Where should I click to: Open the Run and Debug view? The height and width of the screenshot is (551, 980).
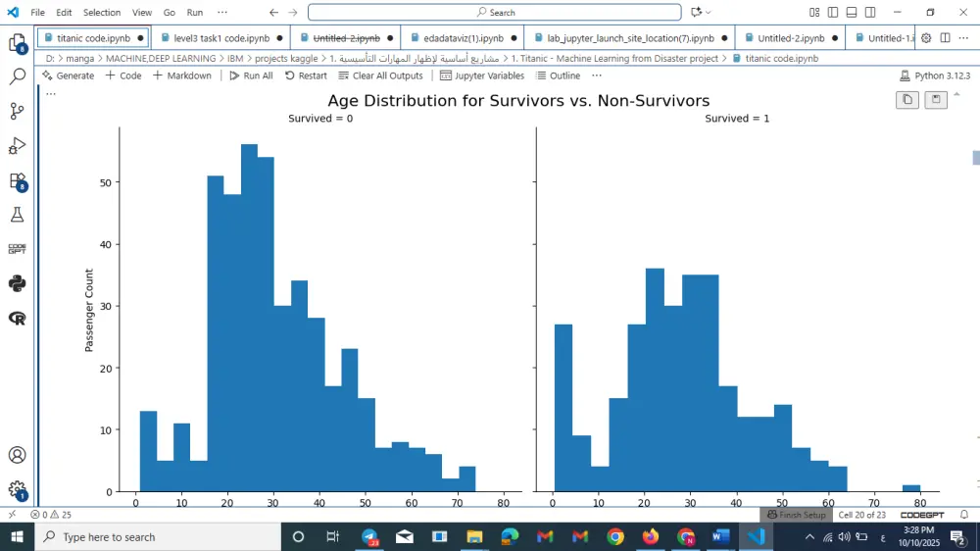[17, 146]
